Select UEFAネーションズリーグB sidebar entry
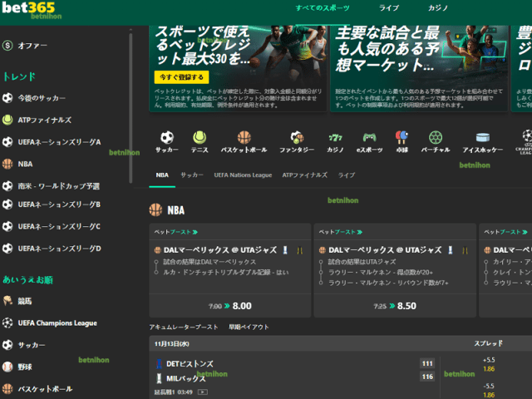The image size is (532, 399). pos(59,204)
